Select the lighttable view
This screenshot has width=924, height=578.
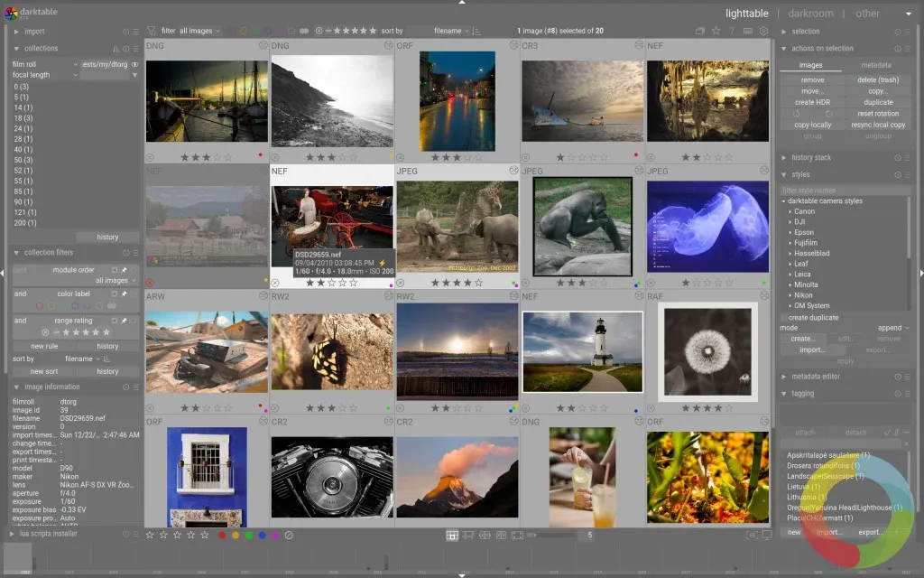[x=746, y=13]
